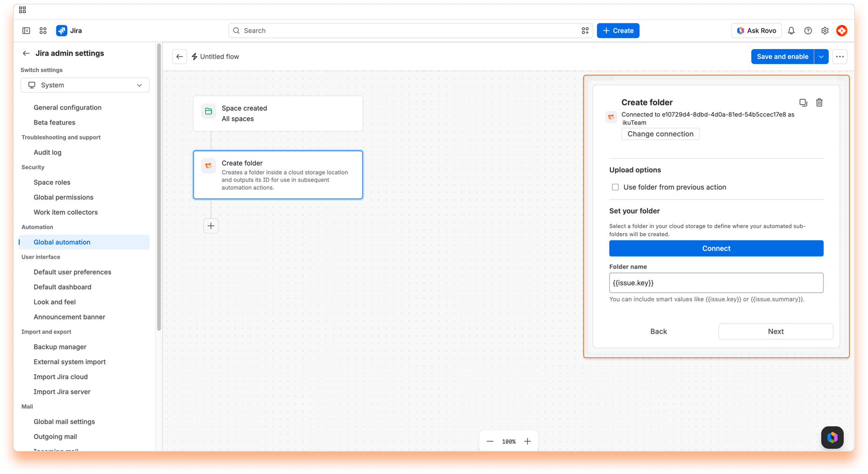
Task: Select the Space created trigger card
Action: 278,114
